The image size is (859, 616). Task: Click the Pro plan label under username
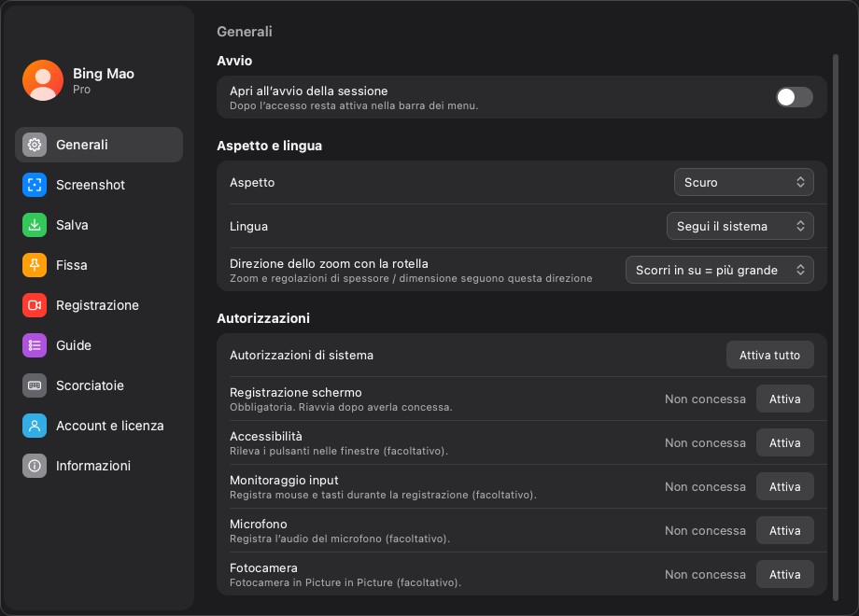(x=81, y=90)
